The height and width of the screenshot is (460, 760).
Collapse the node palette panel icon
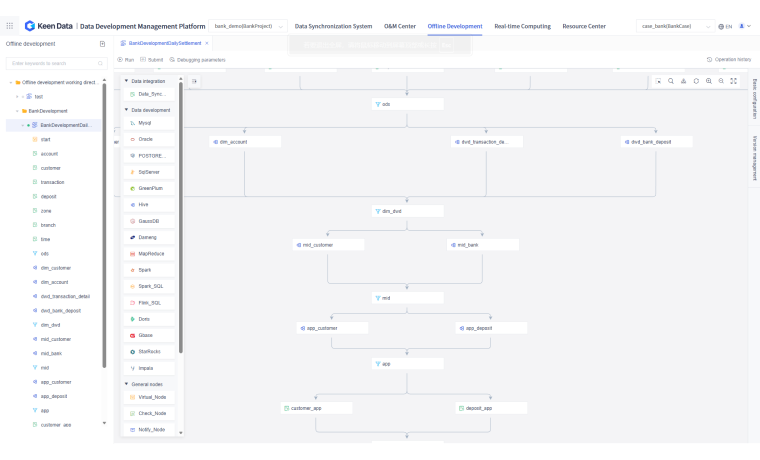coord(194,81)
